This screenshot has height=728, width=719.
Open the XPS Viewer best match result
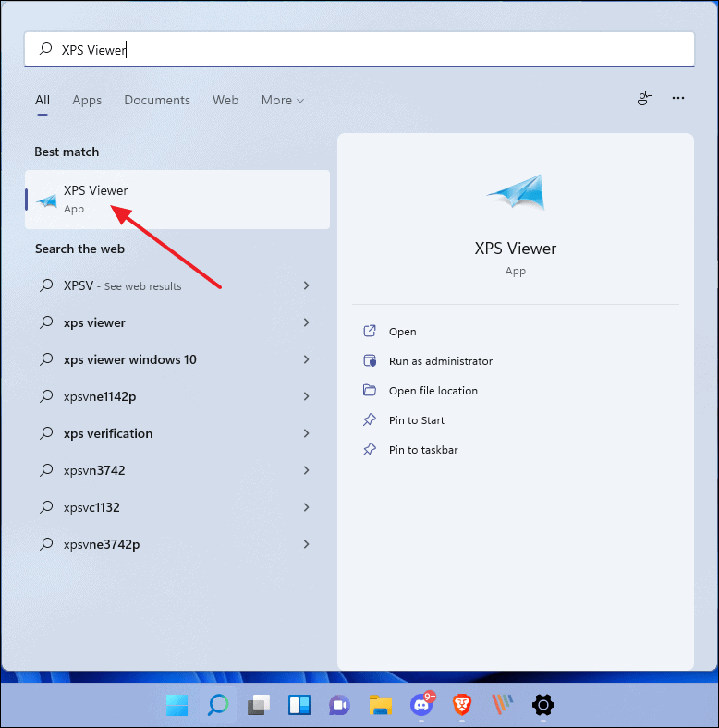click(x=177, y=200)
